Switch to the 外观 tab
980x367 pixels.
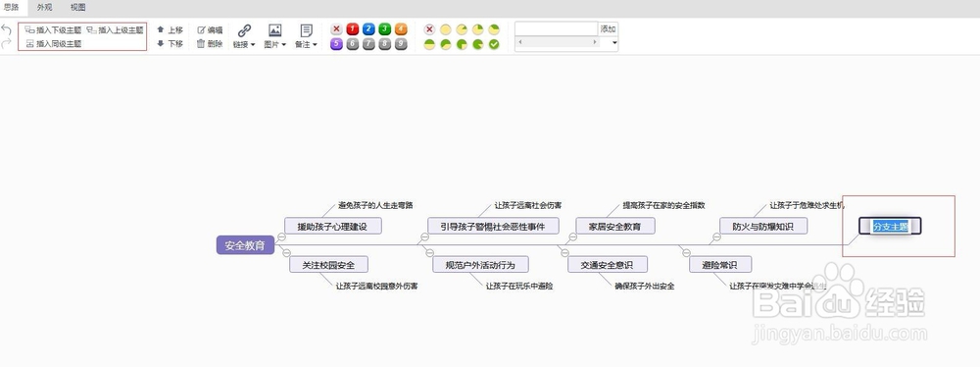coord(44,8)
